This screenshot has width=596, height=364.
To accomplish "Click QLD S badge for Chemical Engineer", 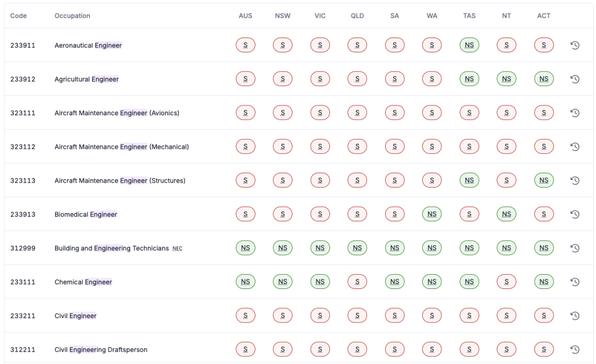I will [x=357, y=282].
